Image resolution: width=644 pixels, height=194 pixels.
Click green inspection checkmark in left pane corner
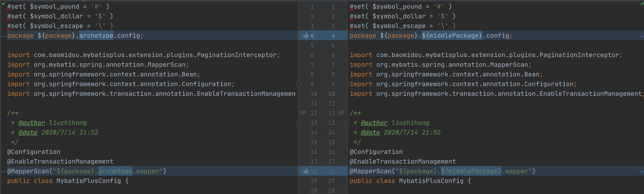pos(3,4)
